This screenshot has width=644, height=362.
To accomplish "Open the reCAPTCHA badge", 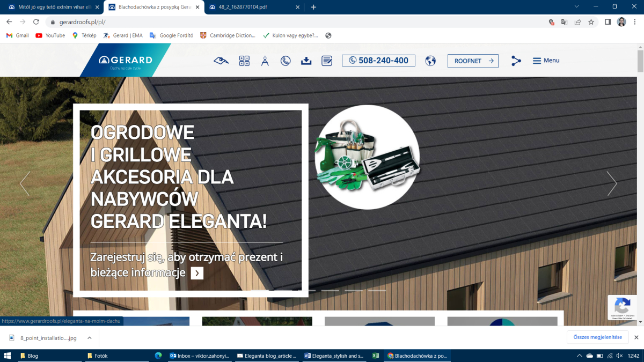I will [x=622, y=307].
